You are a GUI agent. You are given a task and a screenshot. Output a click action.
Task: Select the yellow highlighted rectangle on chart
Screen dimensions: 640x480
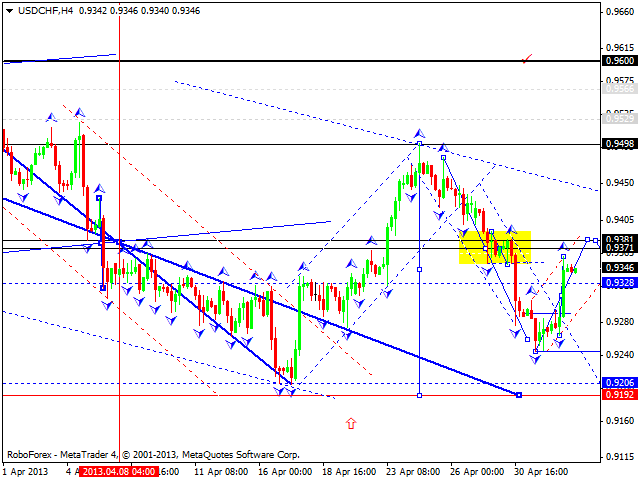[x=494, y=247]
